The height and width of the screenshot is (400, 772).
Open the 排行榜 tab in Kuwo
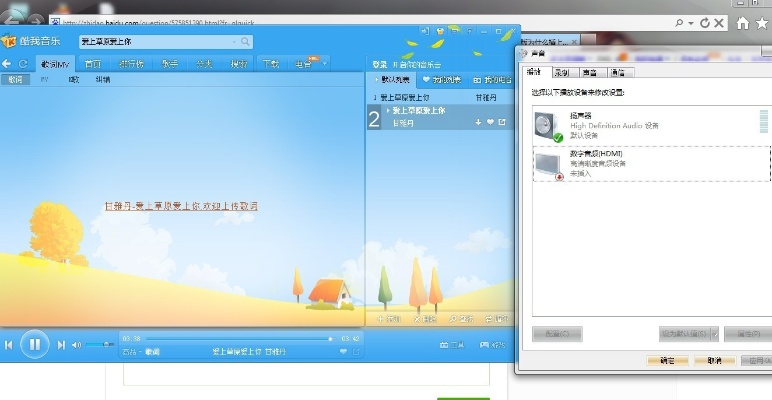coord(131,64)
